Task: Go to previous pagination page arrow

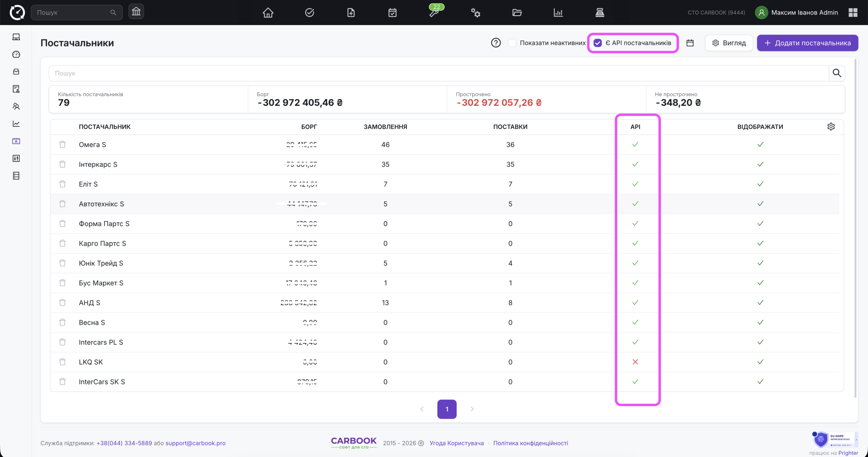Action: [x=422, y=409]
